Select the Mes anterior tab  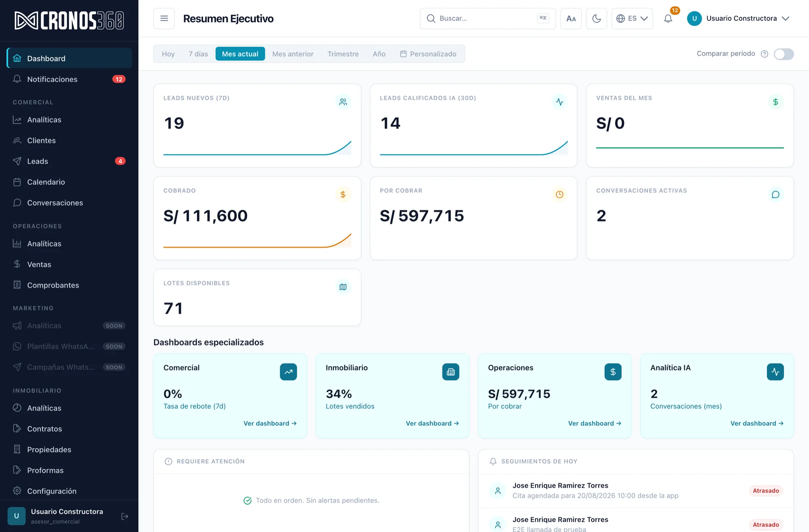coord(293,54)
